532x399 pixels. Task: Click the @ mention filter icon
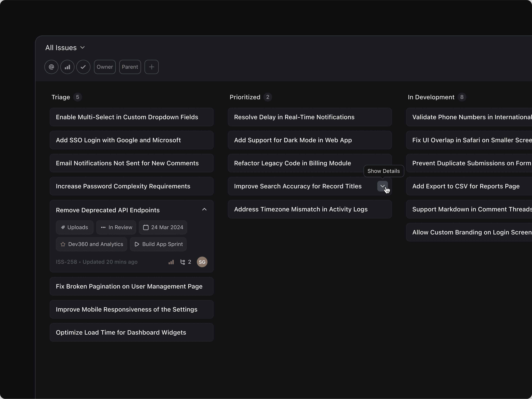pyautogui.click(x=51, y=67)
